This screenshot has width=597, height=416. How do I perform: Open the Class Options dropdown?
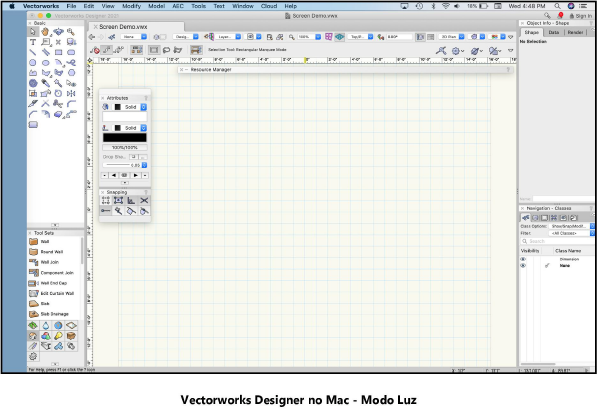(572, 226)
